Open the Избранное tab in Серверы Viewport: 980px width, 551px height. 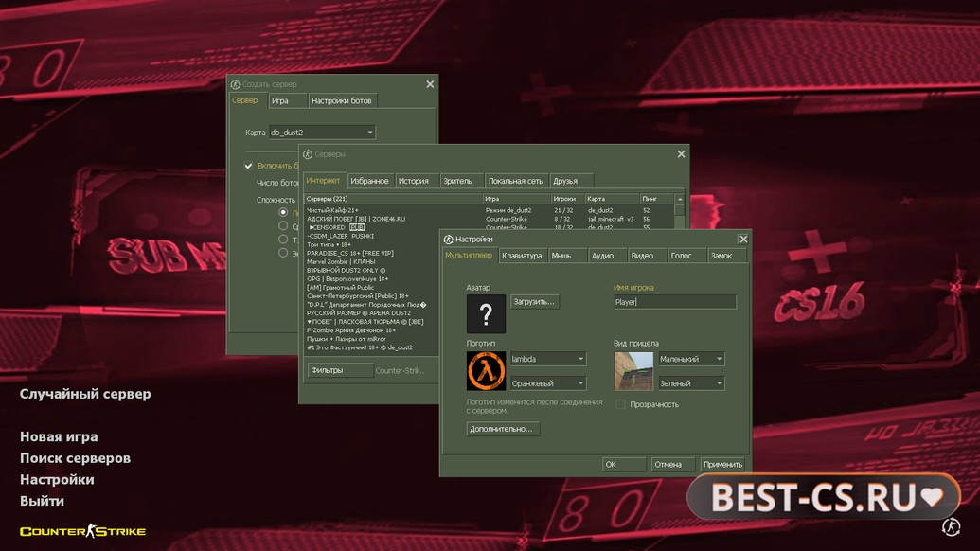click(x=370, y=181)
